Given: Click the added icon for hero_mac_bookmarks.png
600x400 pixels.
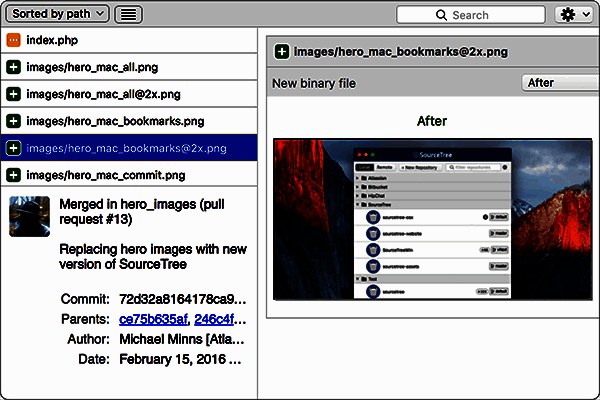Looking at the screenshot, I should [x=13, y=121].
